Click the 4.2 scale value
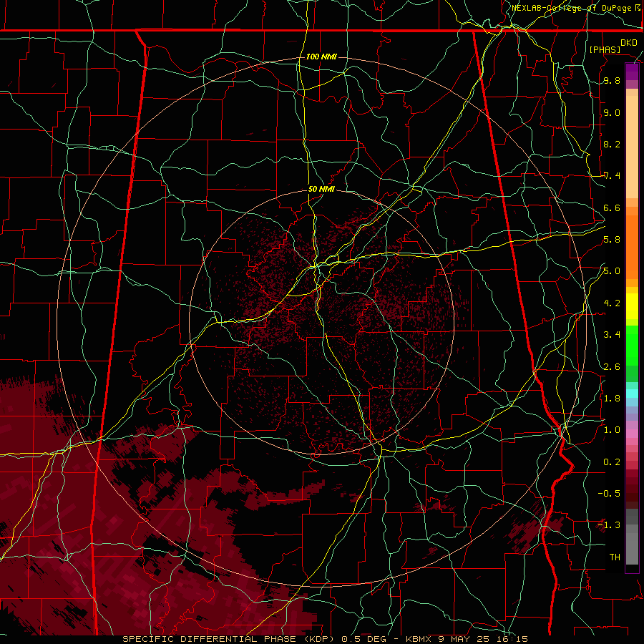Image resolution: width=644 pixels, height=644 pixels. (x=612, y=303)
